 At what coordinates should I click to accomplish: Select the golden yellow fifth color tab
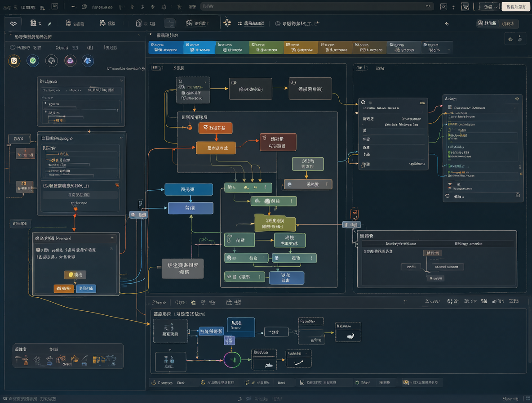tap(301, 47)
